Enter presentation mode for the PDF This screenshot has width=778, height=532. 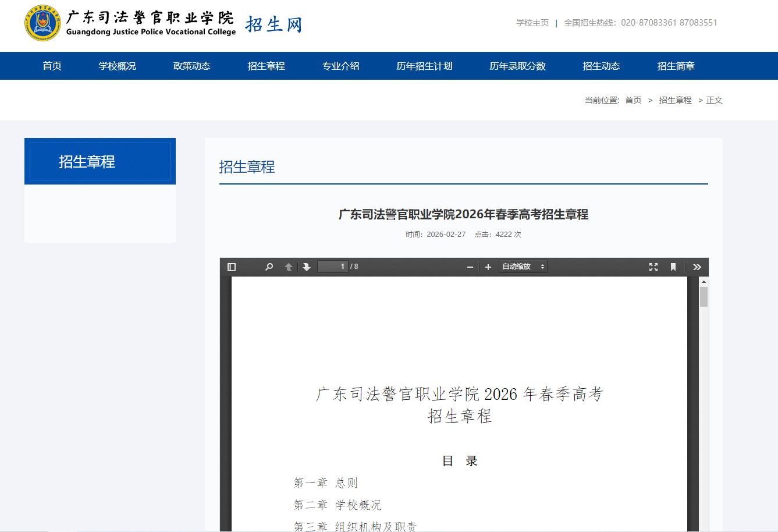coord(653,266)
